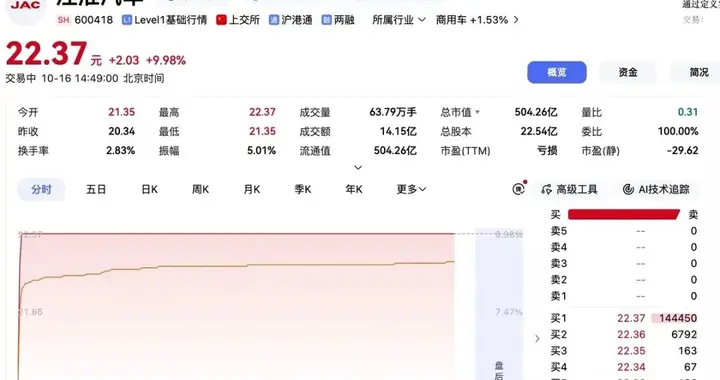Click the 今开 value 21.35
Screen dimensions: 720x380
(122, 112)
